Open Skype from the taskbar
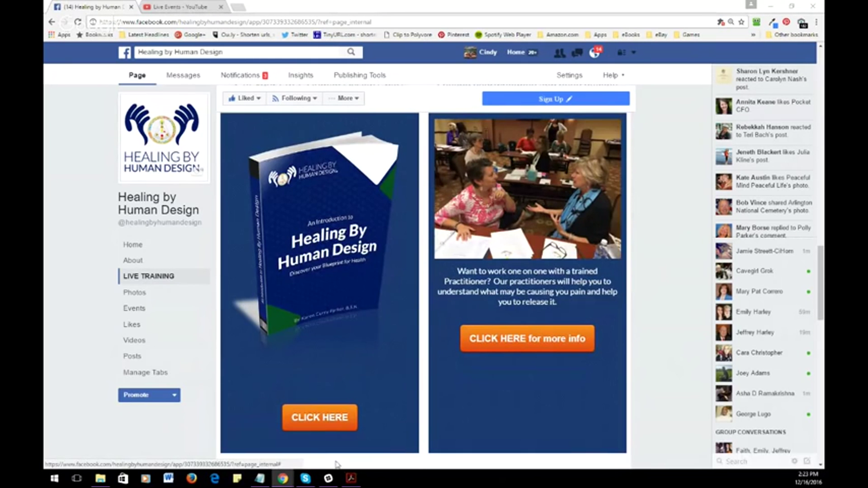Viewport: 868px width, 488px height. (306, 478)
